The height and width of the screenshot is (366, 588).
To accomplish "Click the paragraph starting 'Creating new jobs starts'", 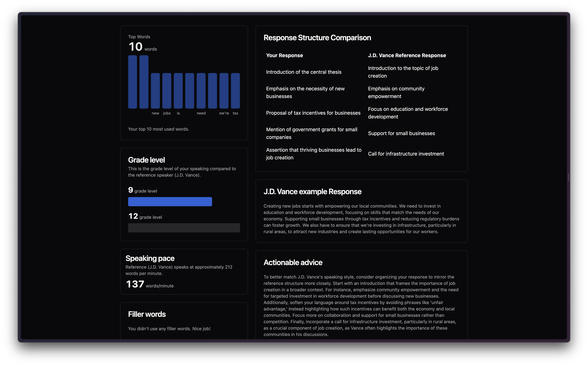I will coord(361,219).
